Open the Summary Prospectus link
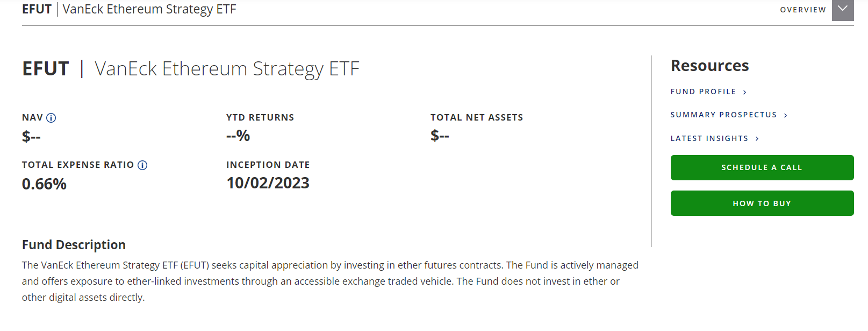This screenshot has height=331, width=868. click(x=723, y=115)
